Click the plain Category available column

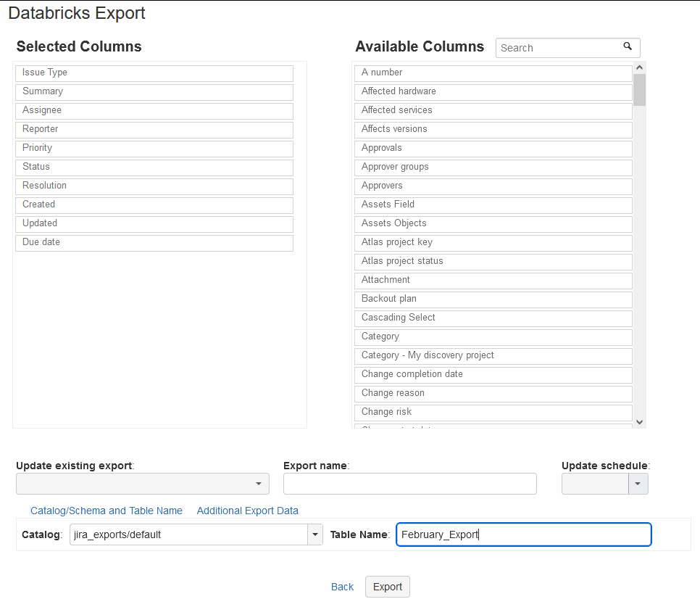pos(493,337)
